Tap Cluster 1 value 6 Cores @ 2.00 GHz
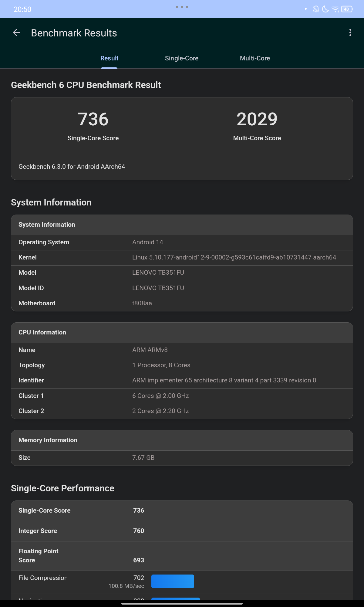The height and width of the screenshot is (607, 364). pos(160,396)
